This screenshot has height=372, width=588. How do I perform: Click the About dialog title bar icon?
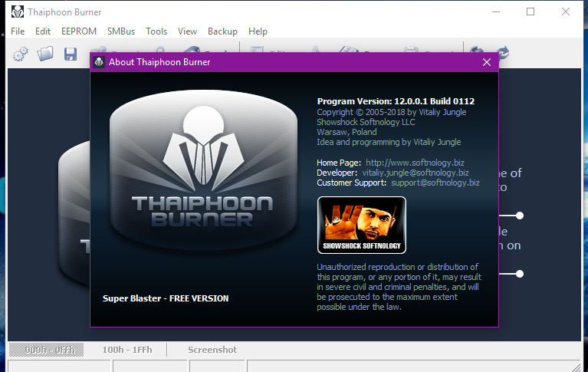tap(99, 62)
